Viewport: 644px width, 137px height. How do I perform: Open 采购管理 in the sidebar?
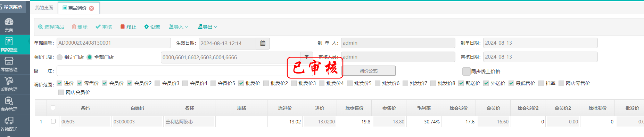tap(9, 84)
